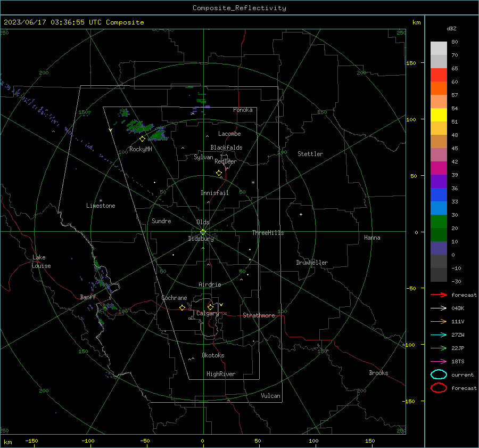The width and height of the screenshot is (479, 448).
Task: Pick the cyan 27ZW arrow icon
Action: pos(439,335)
